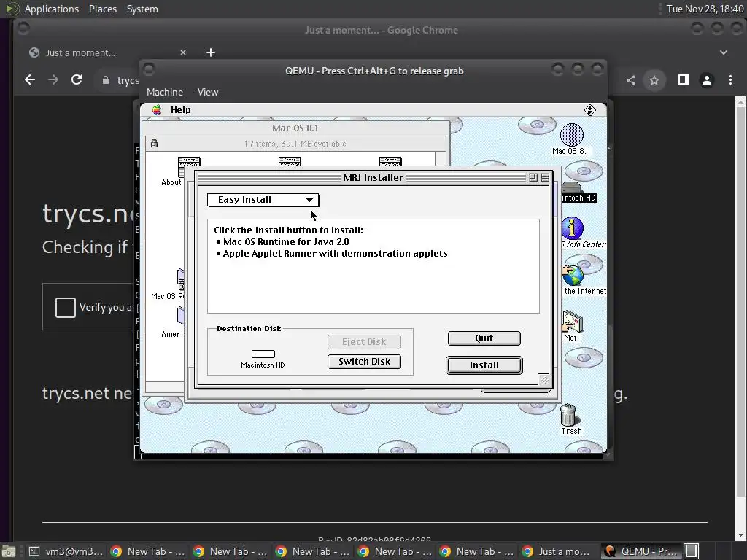
Task: Click the padlock site info icon
Action: click(x=106, y=80)
